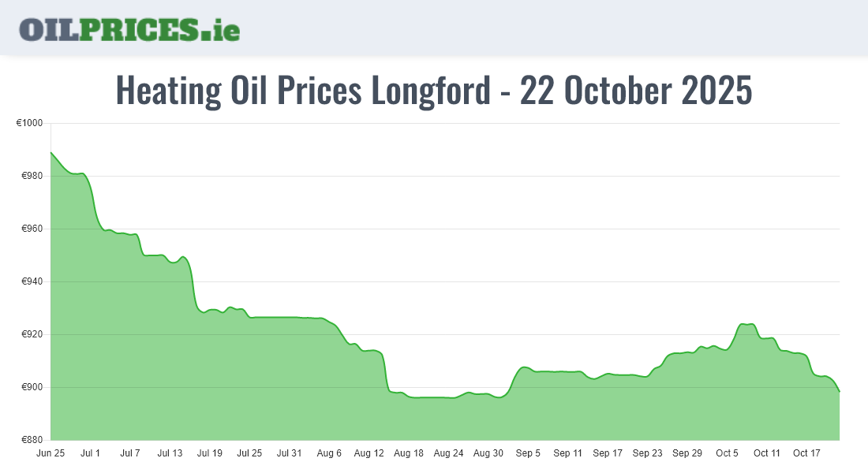Screen dimensions: 868x473
Task: Click the €880 y-axis label
Action: coord(32,440)
